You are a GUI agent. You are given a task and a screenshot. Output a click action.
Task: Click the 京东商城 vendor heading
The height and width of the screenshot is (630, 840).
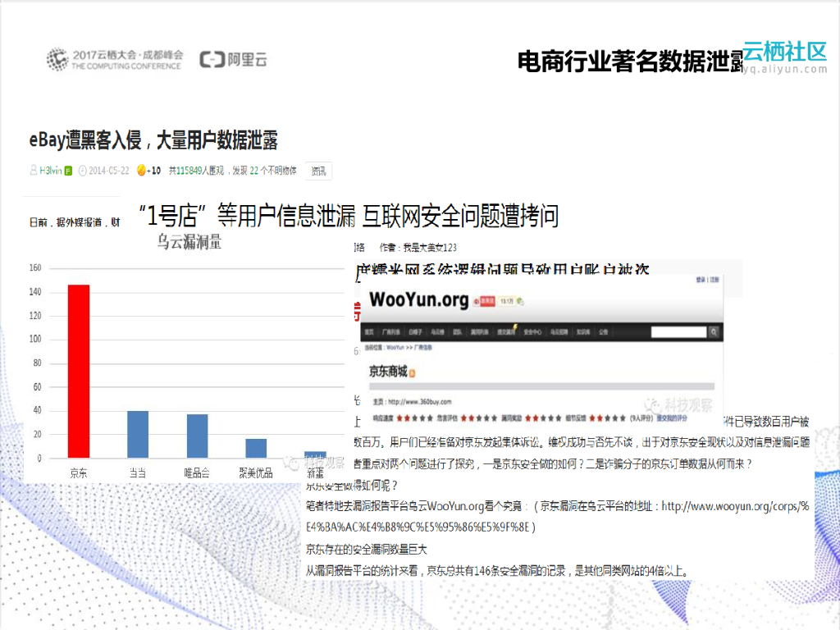388,372
